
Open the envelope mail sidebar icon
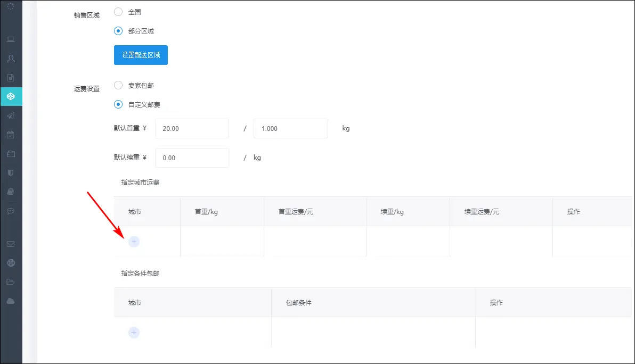(11, 244)
